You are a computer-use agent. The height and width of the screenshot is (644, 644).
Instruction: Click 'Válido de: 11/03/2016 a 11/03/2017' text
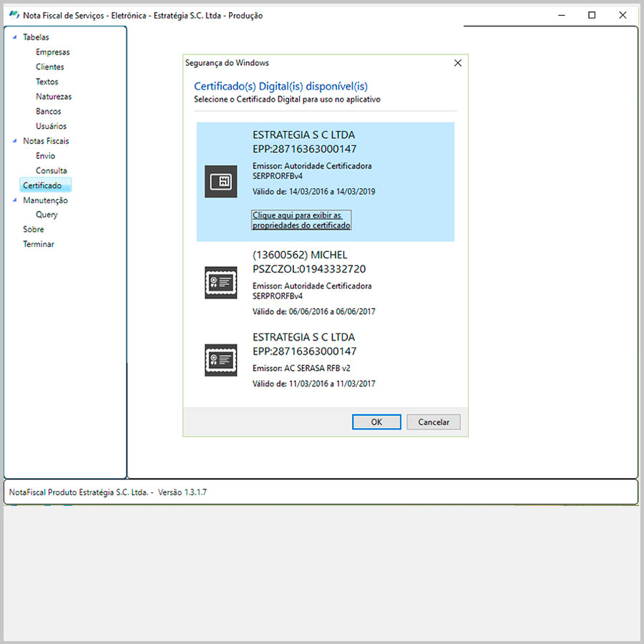tap(314, 384)
